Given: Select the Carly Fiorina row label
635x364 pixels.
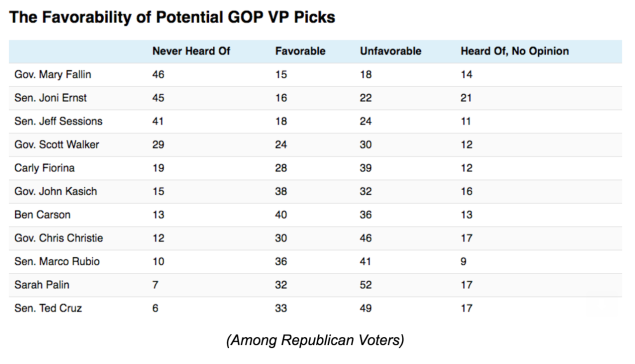Looking at the screenshot, I should pyautogui.click(x=45, y=168).
